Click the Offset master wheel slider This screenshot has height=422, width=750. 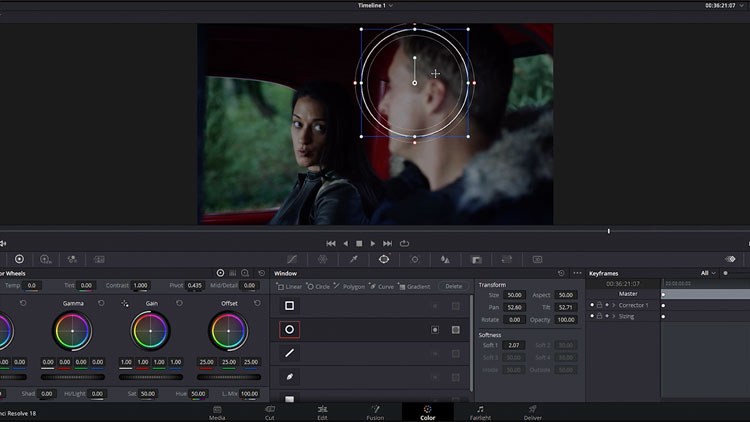[x=229, y=377]
